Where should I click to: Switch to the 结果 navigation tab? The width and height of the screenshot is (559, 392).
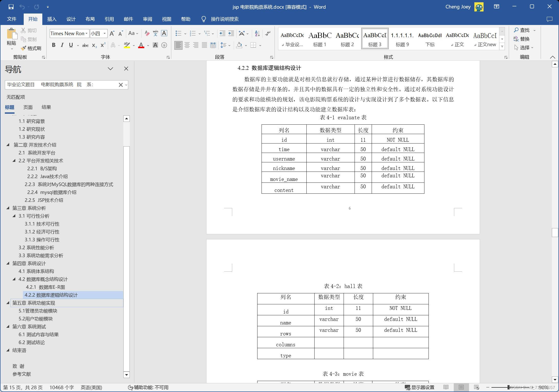pyautogui.click(x=46, y=107)
